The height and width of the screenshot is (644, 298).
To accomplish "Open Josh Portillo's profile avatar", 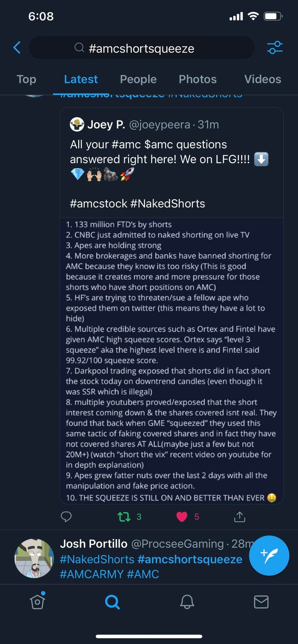I will click(x=34, y=558).
